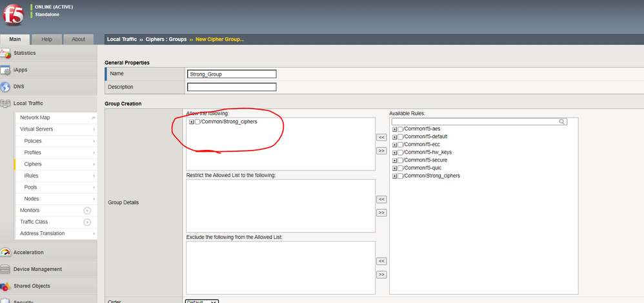The width and height of the screenshot is (644, 303).
Task: Open the Acceleration gauge icon
Action: [5, 253]
